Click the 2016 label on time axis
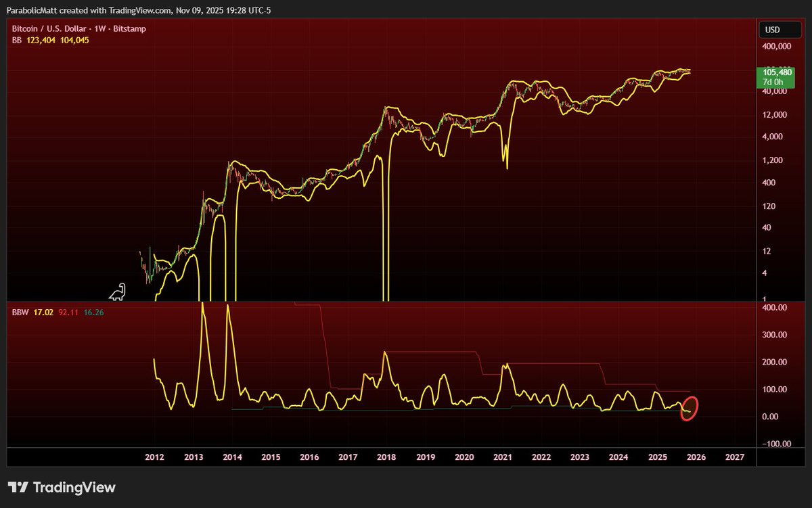The image size is (812, 508). [309, 457]
